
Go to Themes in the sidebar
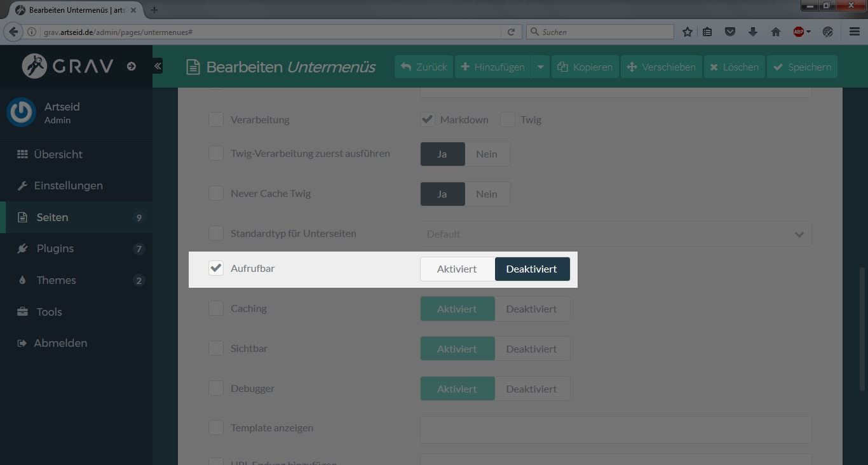pos(56,280)
